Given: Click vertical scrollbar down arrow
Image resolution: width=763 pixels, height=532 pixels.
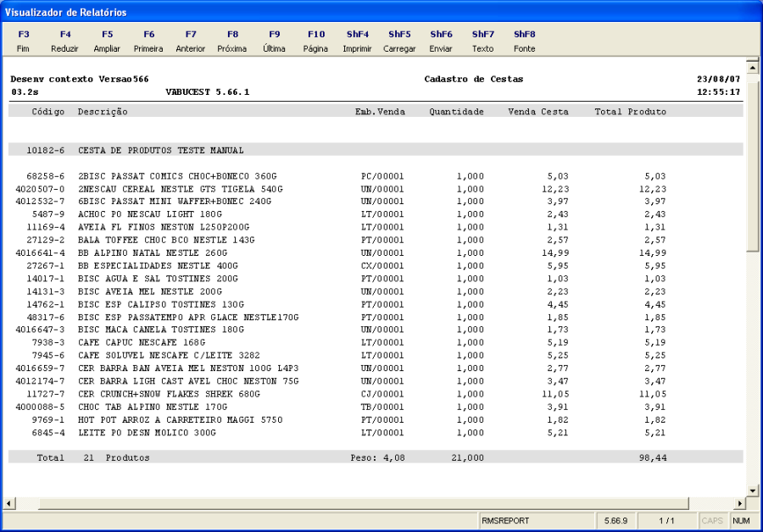Looking at the screenshot, I should [752, 490].
